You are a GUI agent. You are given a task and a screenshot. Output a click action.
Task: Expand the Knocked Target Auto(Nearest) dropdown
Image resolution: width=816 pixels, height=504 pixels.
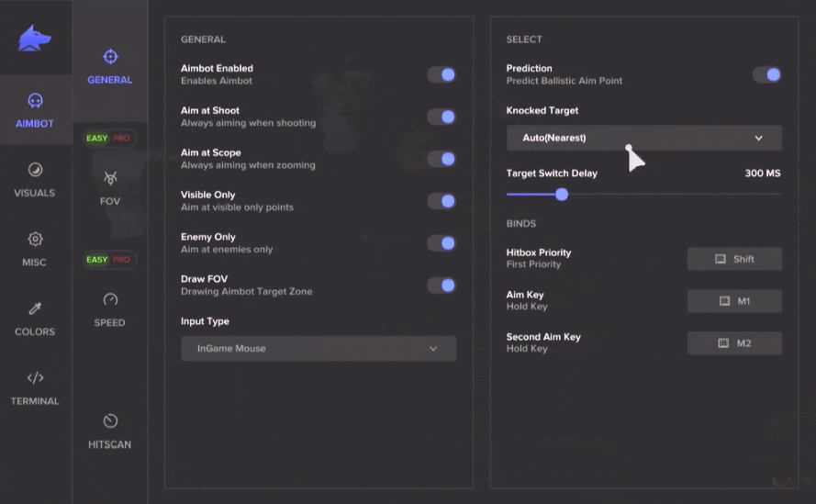(643, 138)
